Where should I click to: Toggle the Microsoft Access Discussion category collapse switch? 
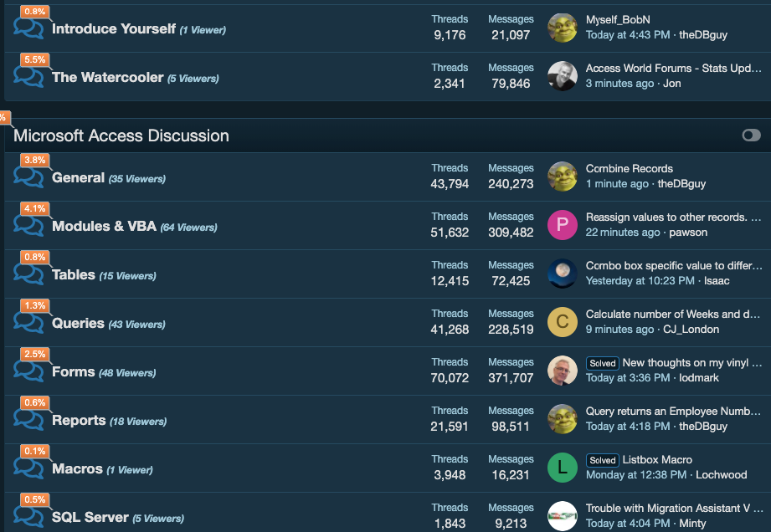[751, 136]
